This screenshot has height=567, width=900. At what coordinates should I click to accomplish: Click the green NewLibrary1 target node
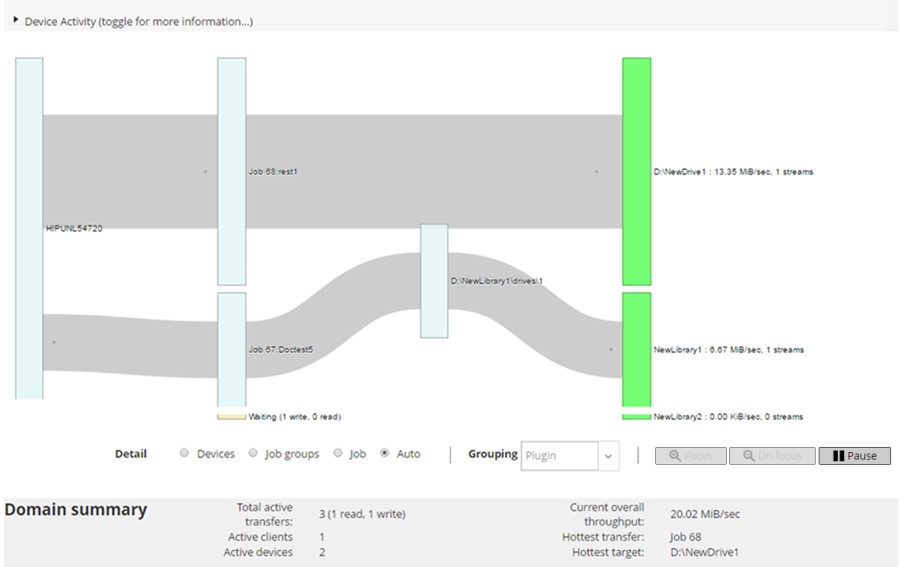click(636, 349)
